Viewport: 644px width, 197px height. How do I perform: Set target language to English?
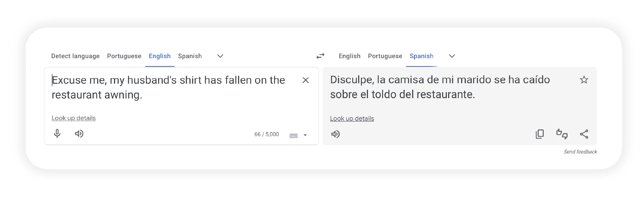coord(350,56)
